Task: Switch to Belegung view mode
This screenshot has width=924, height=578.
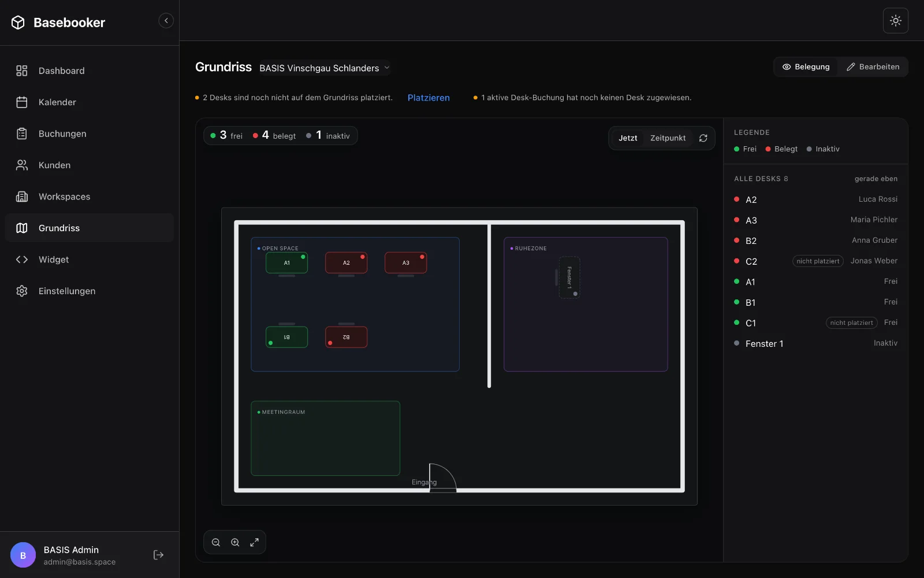Action: (x=806, y=67)
